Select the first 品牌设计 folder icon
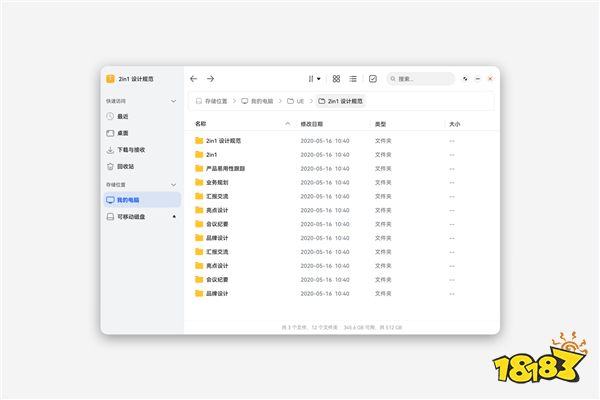Image resolution: width=600 pixels, height=400 pixels. click(199, 238)
